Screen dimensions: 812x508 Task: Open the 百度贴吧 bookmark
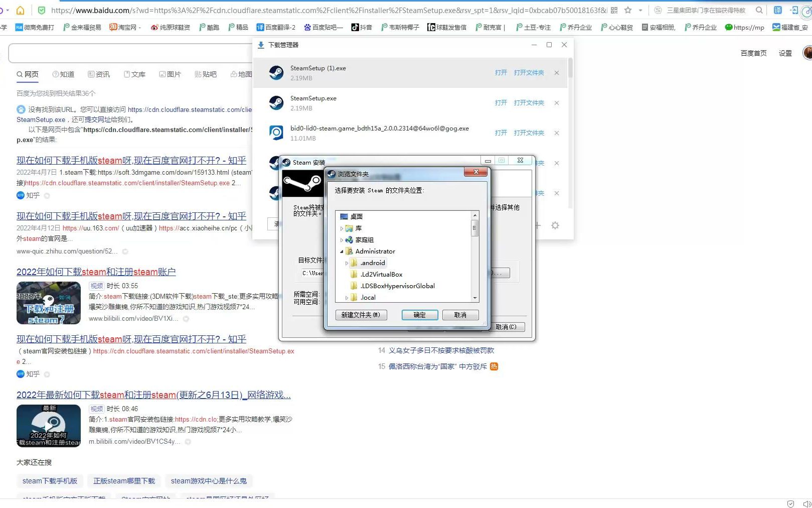tap(324, 27)
